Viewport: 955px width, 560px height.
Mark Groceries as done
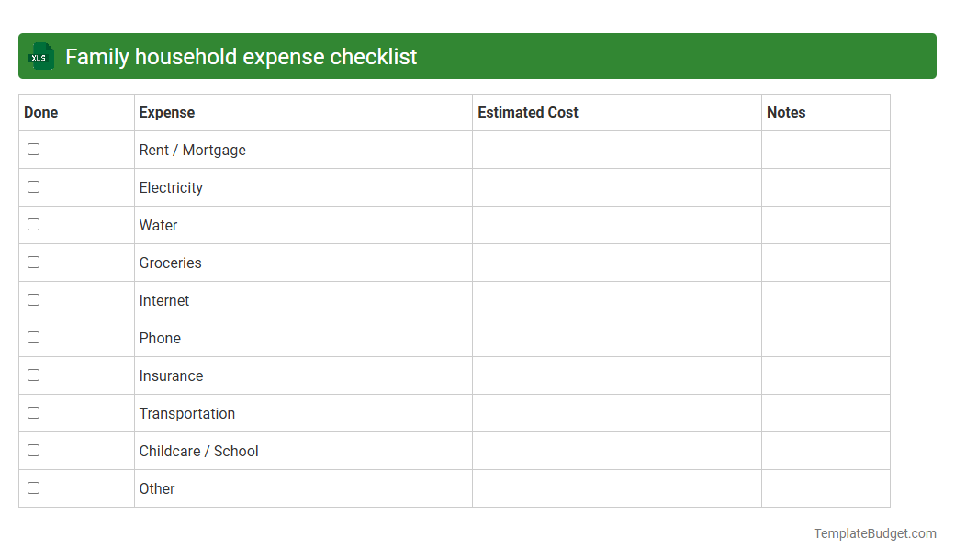pyautogui.click(x=33, y=261)
